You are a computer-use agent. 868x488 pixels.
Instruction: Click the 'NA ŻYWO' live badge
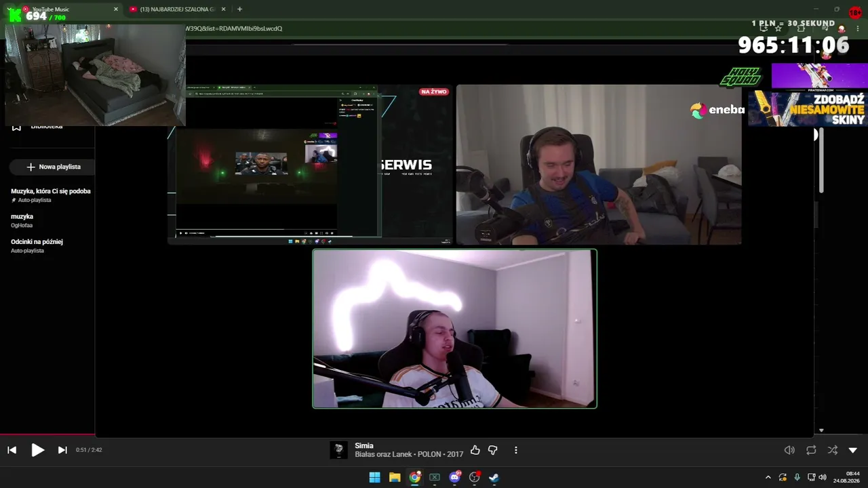tap(433, 91)
